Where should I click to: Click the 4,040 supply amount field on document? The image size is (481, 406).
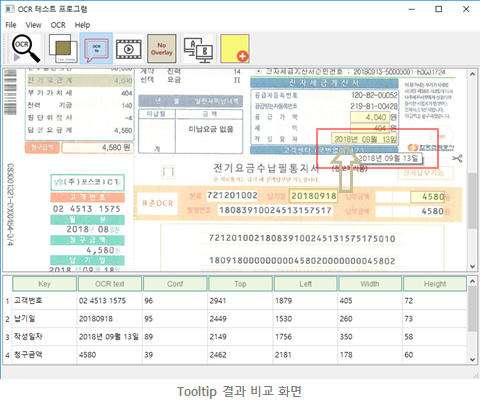(x=370, y=117)
